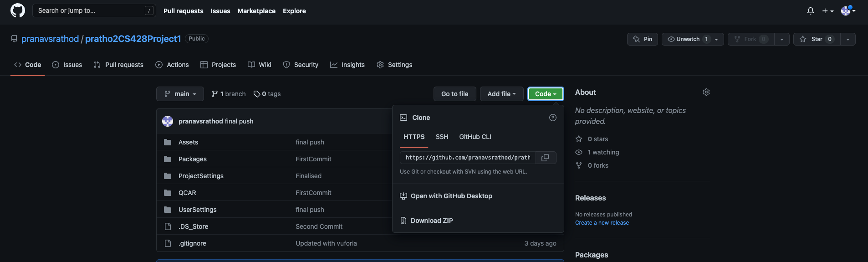Expand the Fork dropdown arrow
Image resolution: width=868 pixels, height=262 pixels.
781,39
